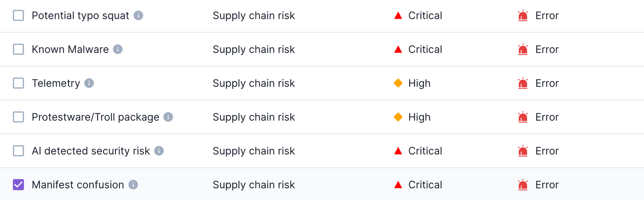Click Supply chain risk on Telemetry row
The width and height of the screenshot is (644, 200).
[x=254, y=83]
